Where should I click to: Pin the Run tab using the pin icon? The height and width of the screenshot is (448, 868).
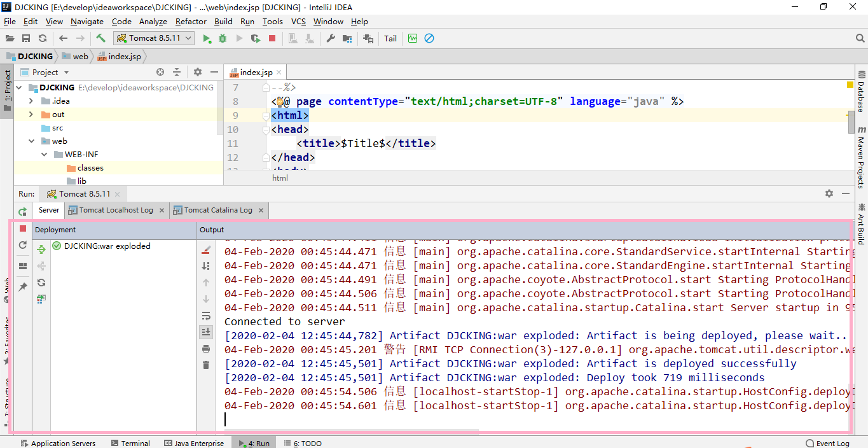[x=23, y=287]
